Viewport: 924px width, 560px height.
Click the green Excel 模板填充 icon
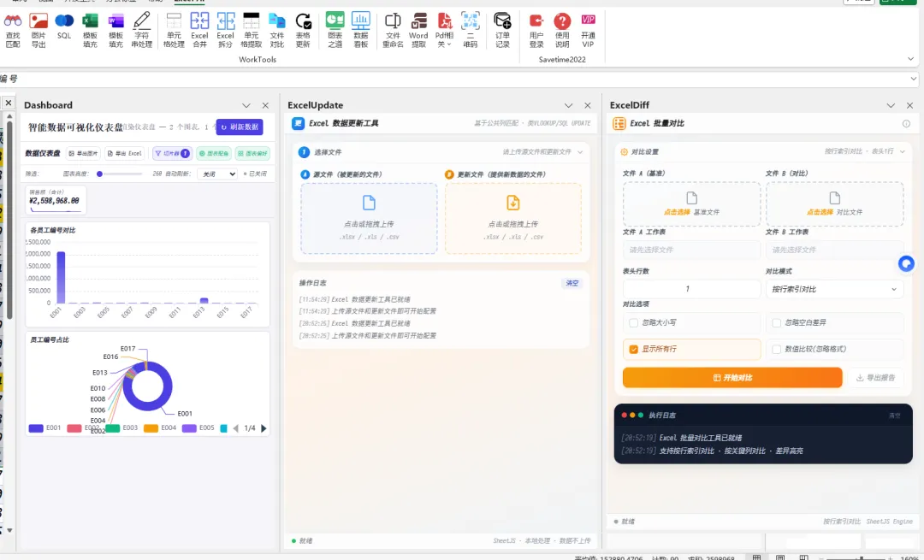pyautogui.click(x=90, y=30)
